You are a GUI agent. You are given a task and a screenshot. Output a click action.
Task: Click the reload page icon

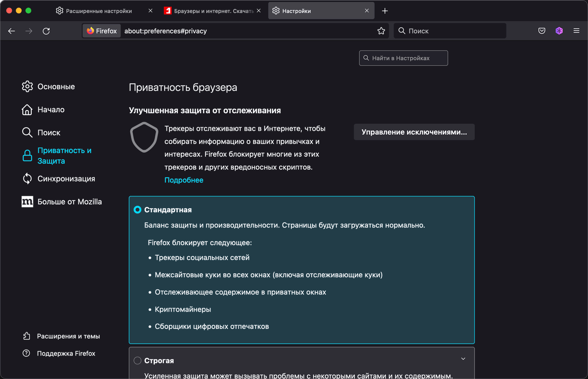point(46,31)
